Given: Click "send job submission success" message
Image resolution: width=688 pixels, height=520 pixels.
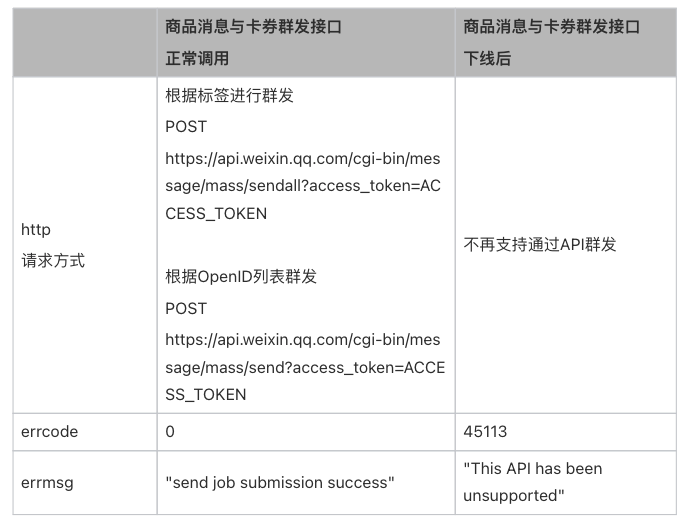Looking at the screenshot, I should [280, 483].
